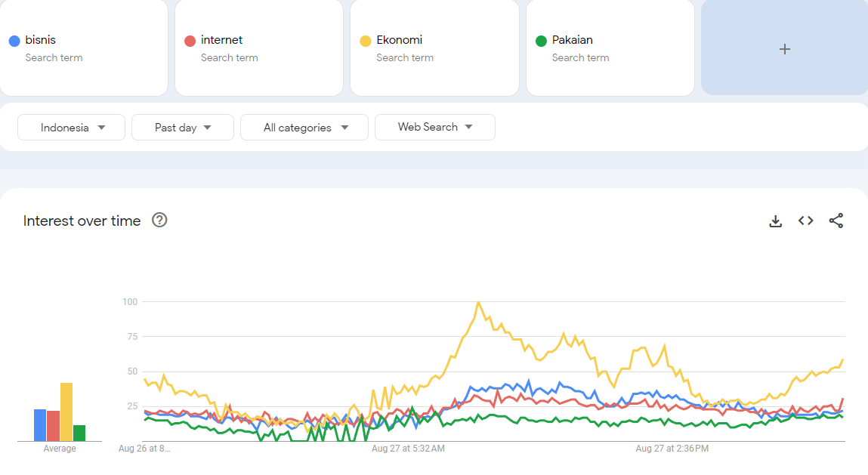Open the Indonesia region dropdown
The image size is (868, 475).
(x=71, y=127)
